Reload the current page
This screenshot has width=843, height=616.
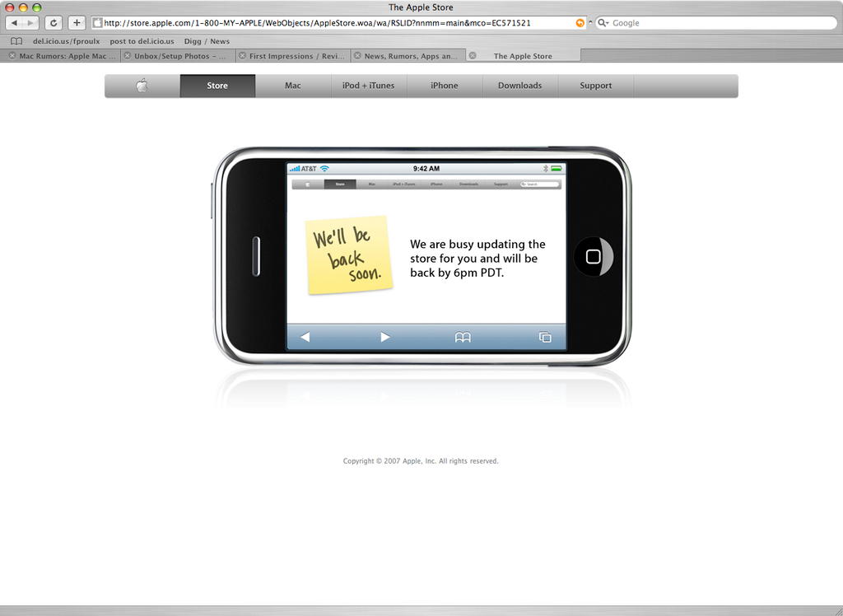[53, 23]
